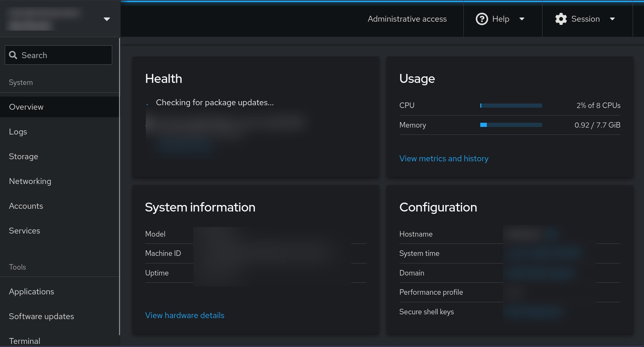Click the Configuration card heading

point(438,207)
